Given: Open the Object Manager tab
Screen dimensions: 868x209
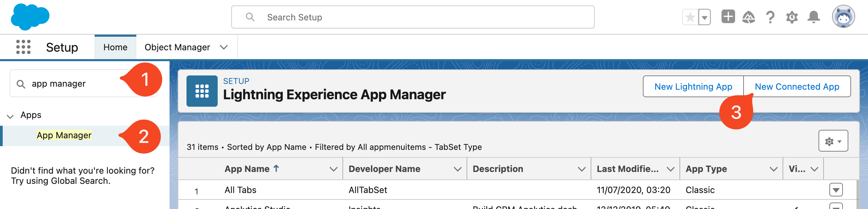Looking at the screenshot, I should [177, 47].
